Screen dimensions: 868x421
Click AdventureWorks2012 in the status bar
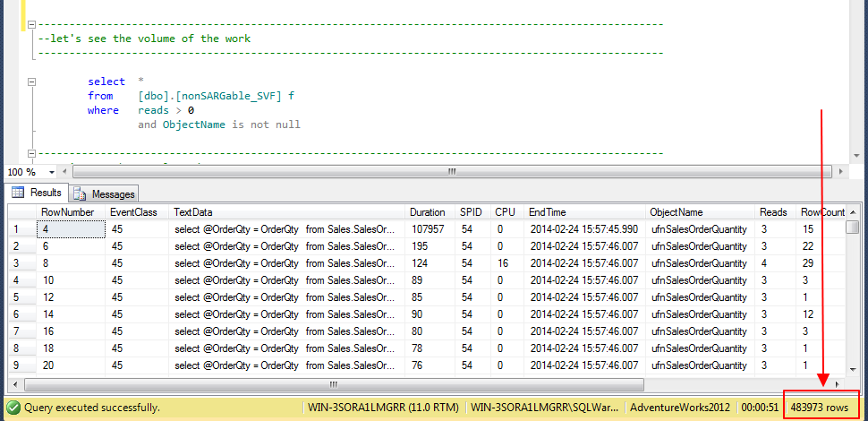(x=680, y=407)
